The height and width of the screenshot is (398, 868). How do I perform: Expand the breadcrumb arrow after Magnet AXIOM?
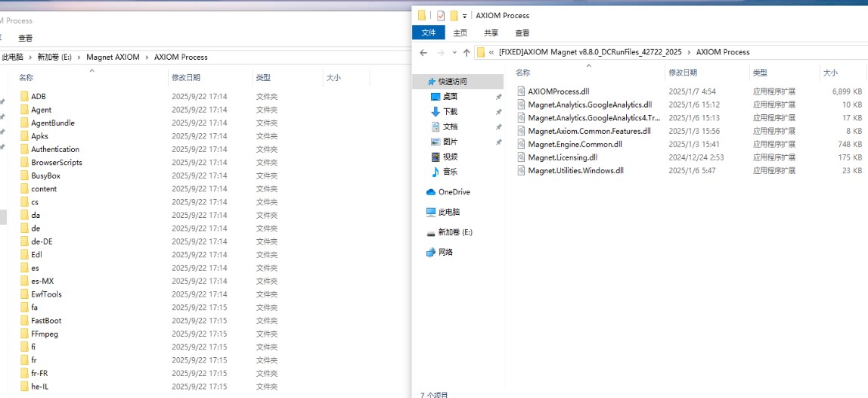[147, 57]
